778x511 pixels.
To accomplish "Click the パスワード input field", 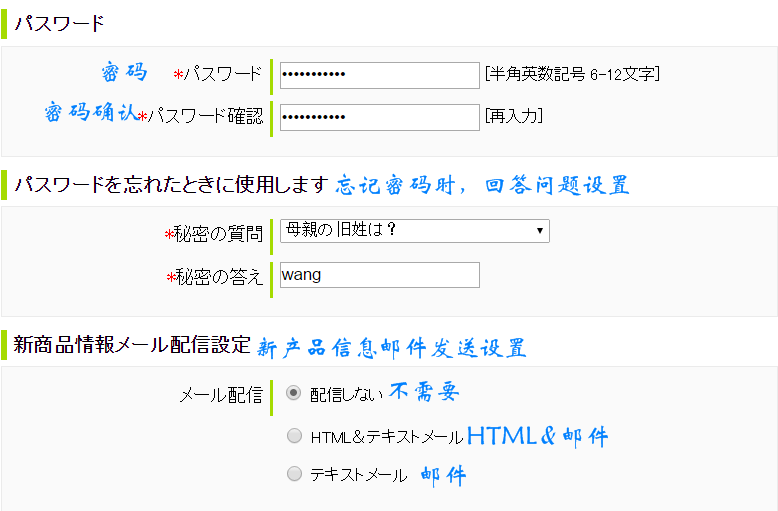I will tap(379, 75).
